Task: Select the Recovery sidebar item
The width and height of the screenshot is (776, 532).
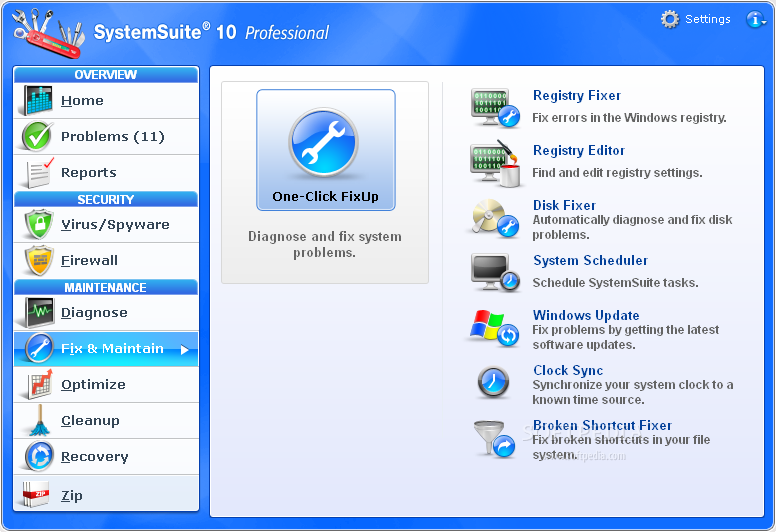Action: (106, 456)
